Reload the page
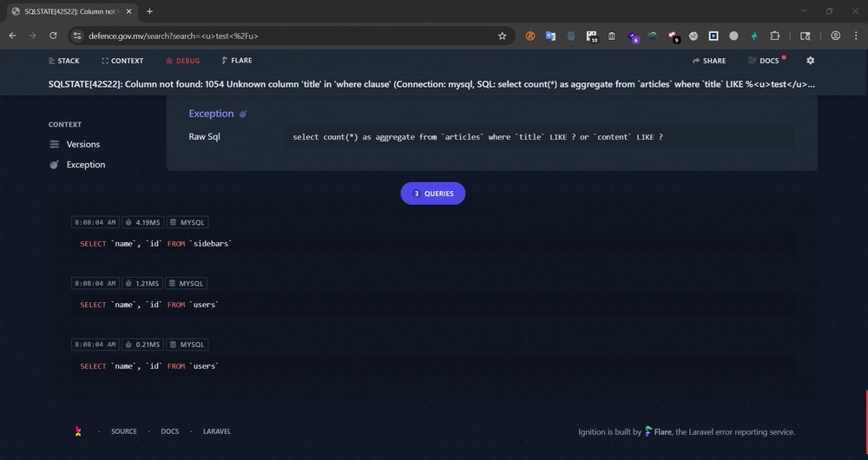 coord(53,36)
